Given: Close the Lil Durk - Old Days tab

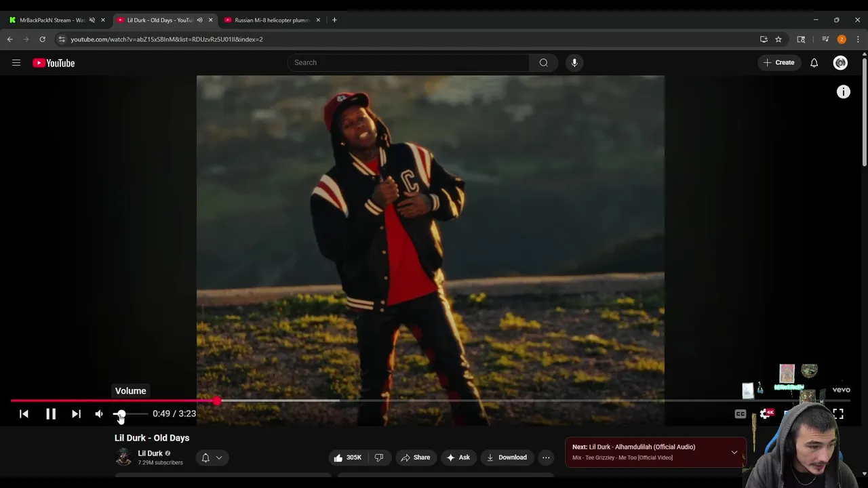Looking at the screenshot, I should point(210,20).
